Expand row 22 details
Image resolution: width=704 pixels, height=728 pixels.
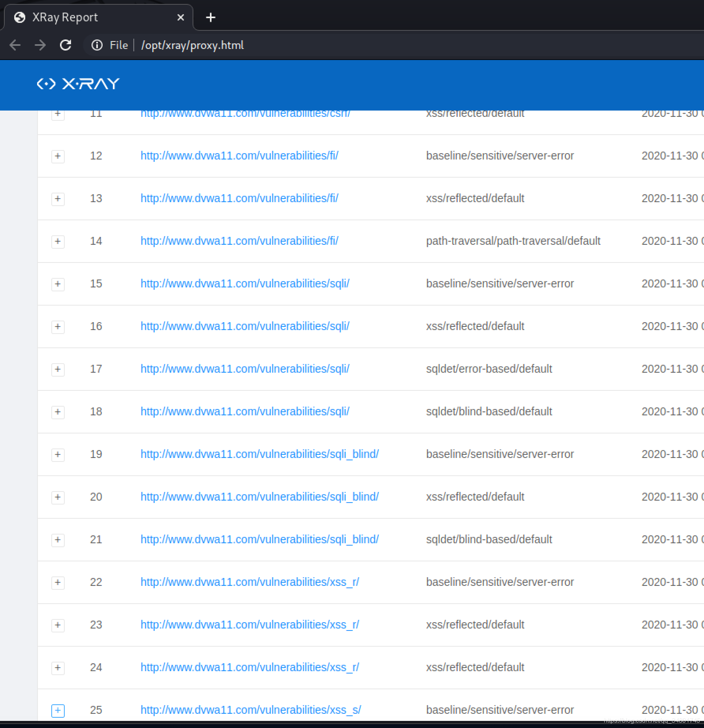click(58, 583)
